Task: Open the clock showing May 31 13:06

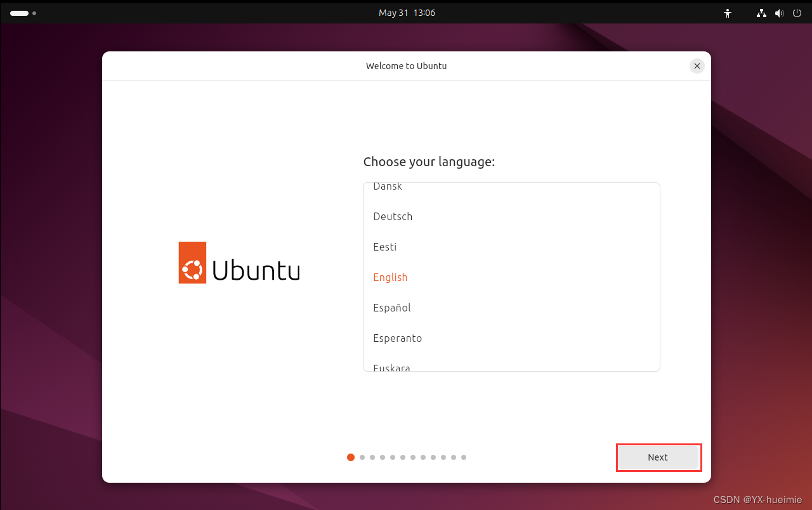Action: pyautogui.click(x=407, y=13)
